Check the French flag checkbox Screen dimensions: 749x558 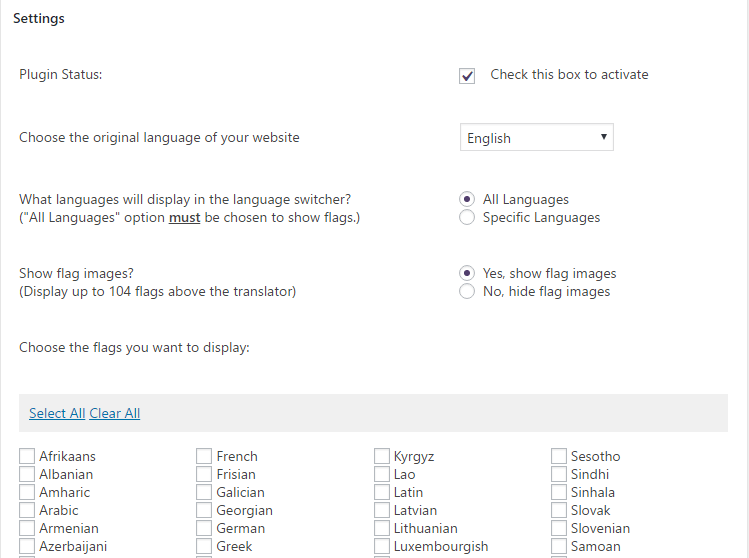204,457
